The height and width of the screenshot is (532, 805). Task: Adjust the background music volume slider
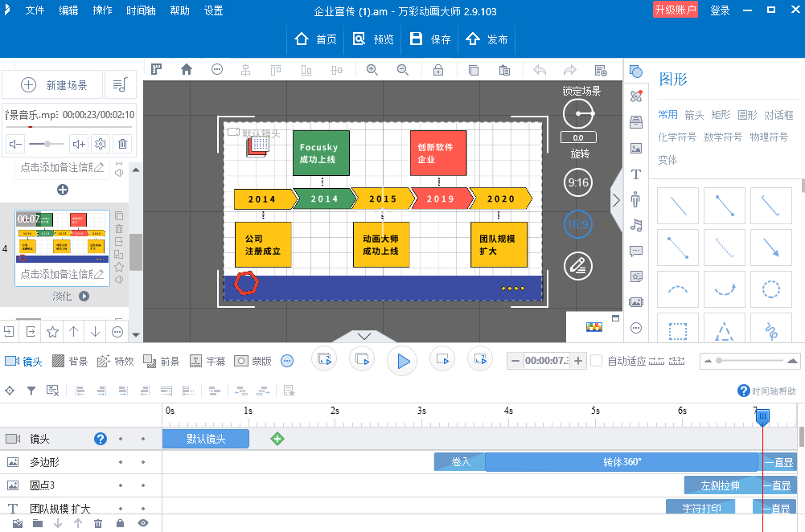click(47, 144)
